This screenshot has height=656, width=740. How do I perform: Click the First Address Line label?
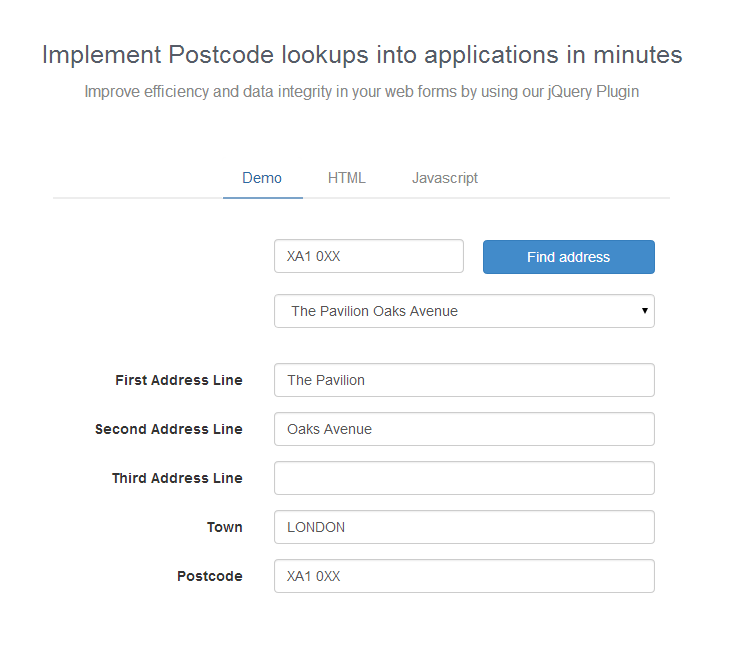coord(179,380)
